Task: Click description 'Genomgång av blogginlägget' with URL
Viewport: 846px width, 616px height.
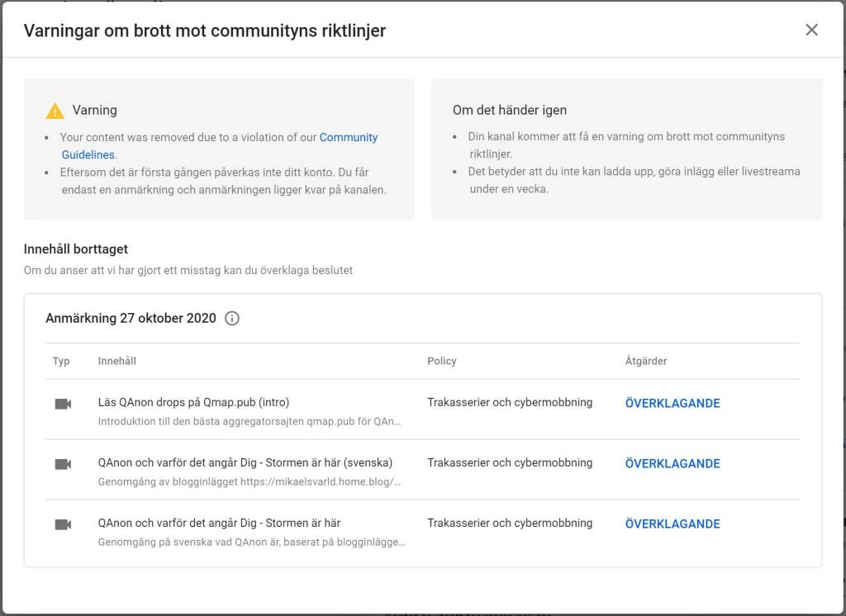Action: click(x=250, y=482)
